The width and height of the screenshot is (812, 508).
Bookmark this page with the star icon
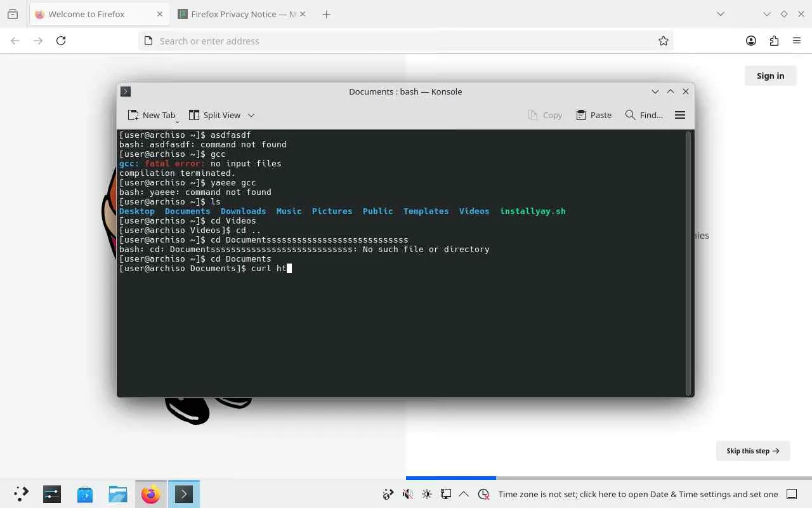(664, 41)
